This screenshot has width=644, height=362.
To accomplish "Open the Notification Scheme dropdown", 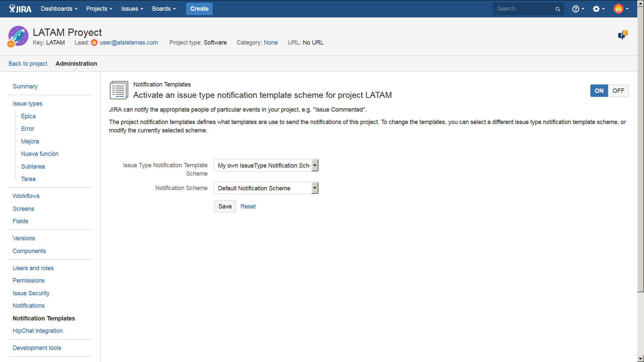I will click(266, 188).
